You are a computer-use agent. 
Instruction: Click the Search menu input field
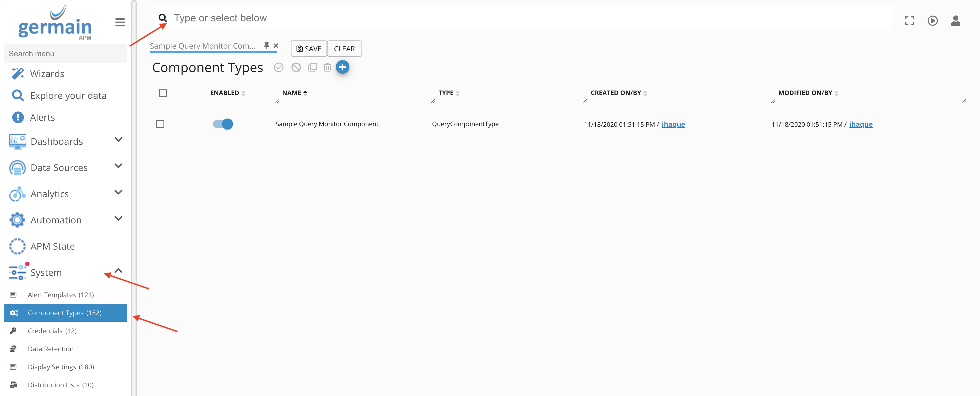pyautogui.click(x=65, y=54)
